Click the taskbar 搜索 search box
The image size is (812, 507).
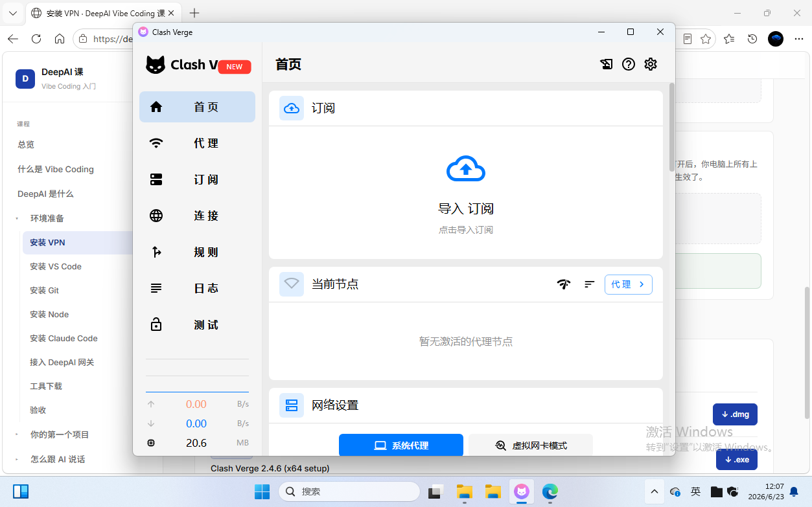[x=349, y=491]
